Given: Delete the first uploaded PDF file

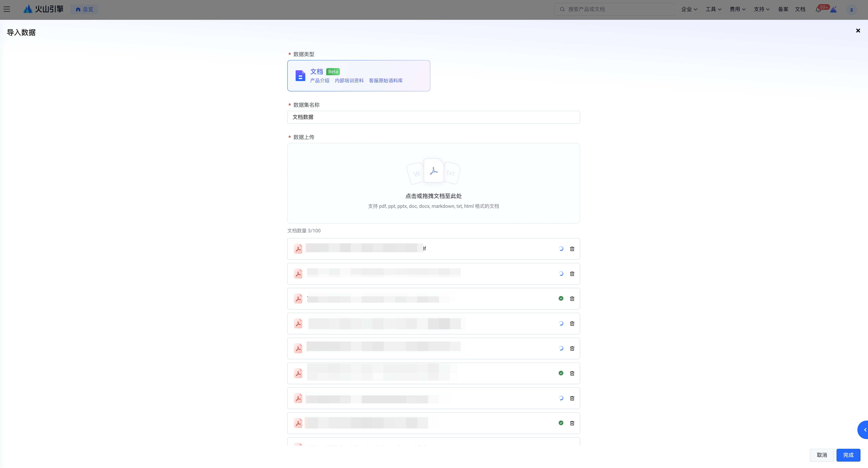Looking at the screenshot, I should pyautogui.click(x=572, y=249).
